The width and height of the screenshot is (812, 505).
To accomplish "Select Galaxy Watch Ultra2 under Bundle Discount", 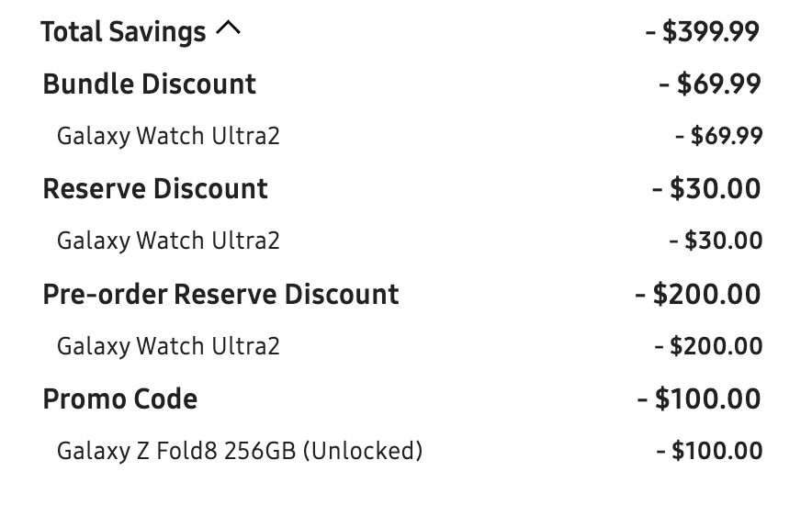I will click(168, 137).
